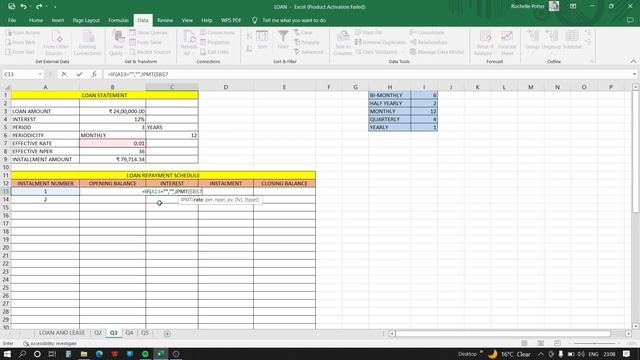Click the Relationships button
The image size is (640, 360).
[429, 42]
